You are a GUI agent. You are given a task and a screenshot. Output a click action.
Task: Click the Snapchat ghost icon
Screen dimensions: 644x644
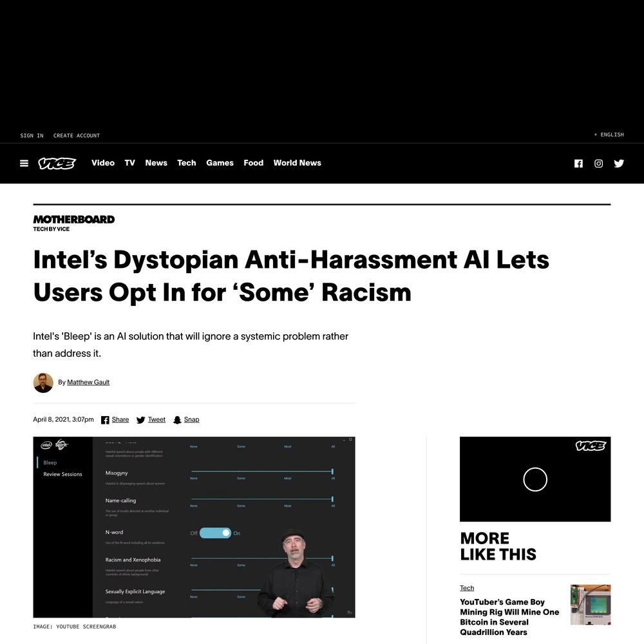pyautogui.click(x=177, y=420)
